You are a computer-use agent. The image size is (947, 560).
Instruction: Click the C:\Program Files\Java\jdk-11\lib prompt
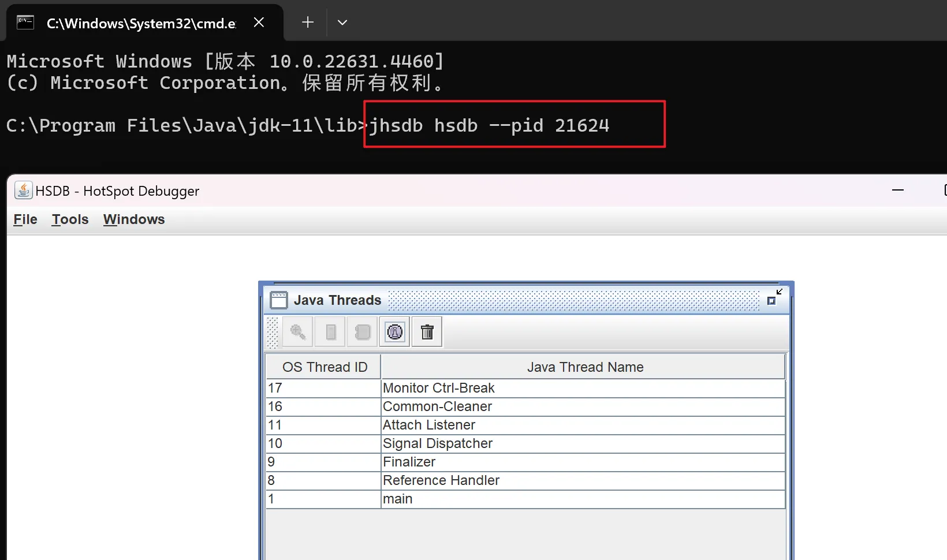click(187, 125)
